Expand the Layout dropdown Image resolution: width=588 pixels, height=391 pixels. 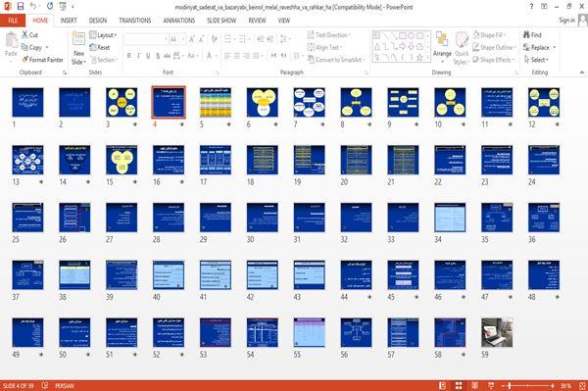(103, 35)
